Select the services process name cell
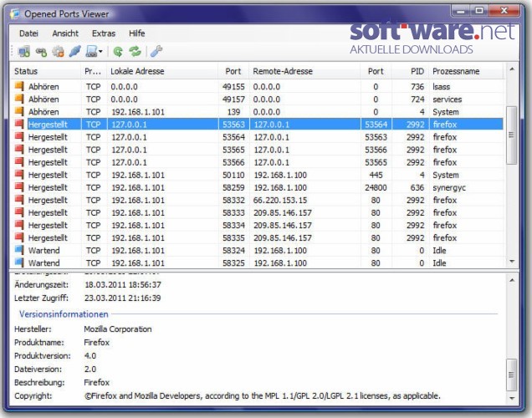 [x=448, y=99]
